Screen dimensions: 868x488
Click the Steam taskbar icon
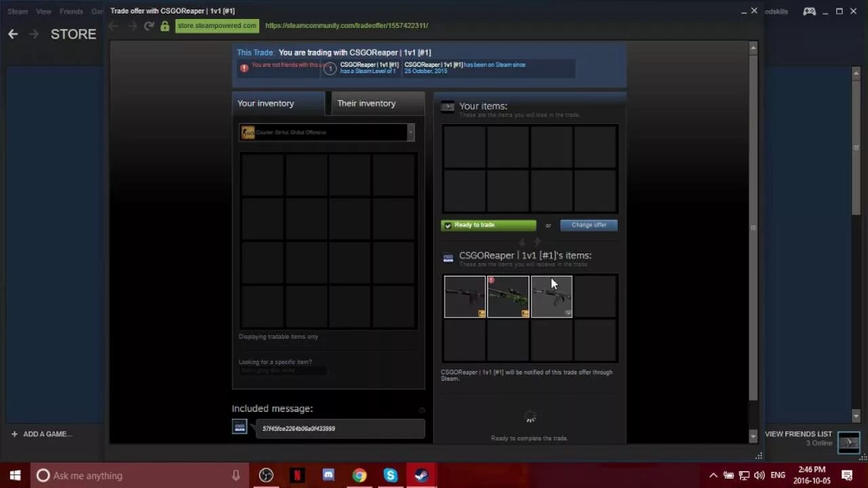coord(422,475)
